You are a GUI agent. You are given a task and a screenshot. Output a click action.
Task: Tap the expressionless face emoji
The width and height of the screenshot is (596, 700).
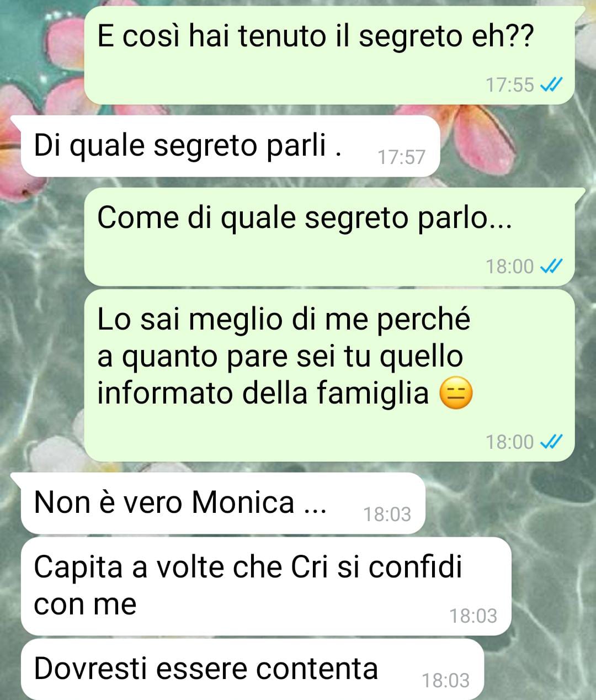click(456, 395)
